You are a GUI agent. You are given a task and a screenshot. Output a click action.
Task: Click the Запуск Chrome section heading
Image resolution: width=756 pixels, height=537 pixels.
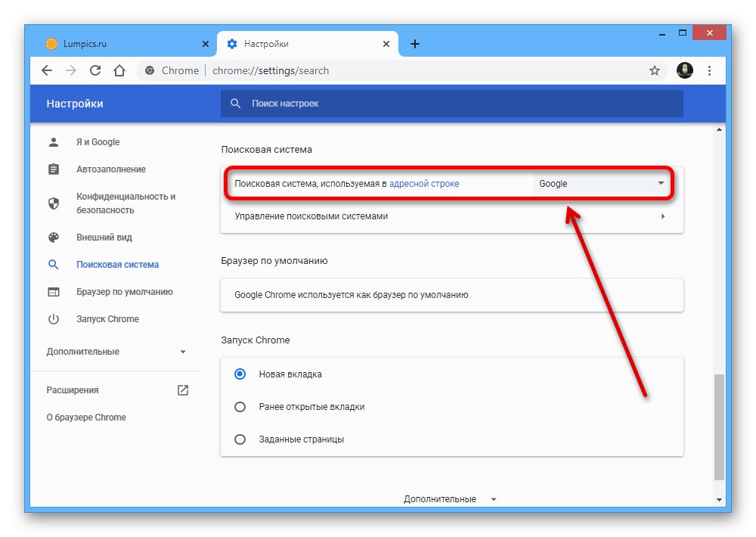click(x=255, y=340)
